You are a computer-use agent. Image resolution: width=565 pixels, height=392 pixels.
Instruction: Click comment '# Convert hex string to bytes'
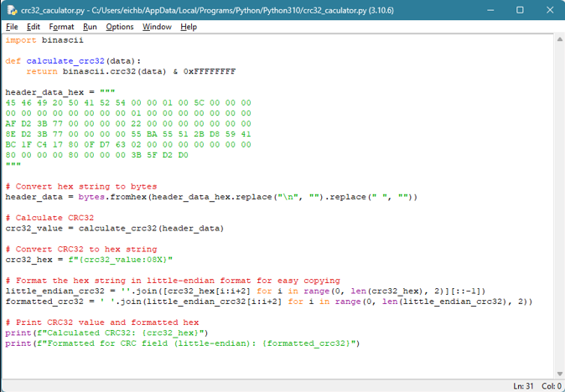[x=81, y=187]
